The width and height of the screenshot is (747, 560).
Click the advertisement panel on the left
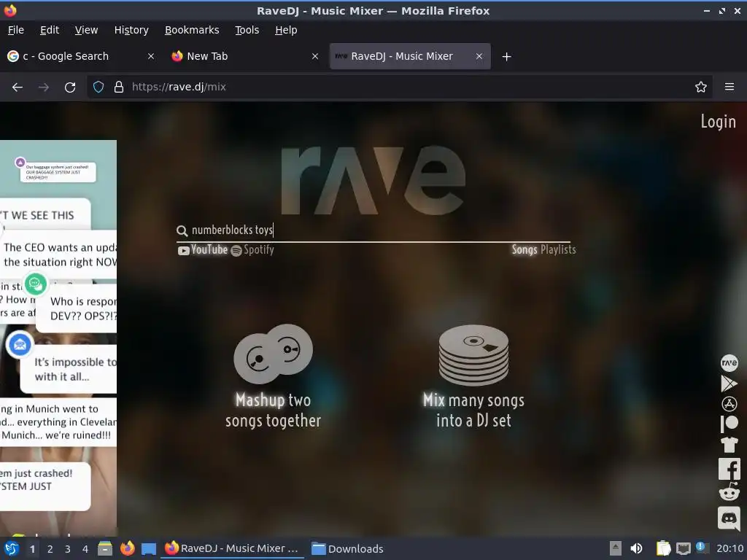tap(58, 337)
